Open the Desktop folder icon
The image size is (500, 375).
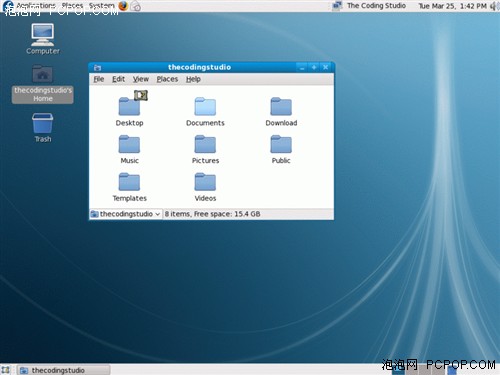coord(129,106)
